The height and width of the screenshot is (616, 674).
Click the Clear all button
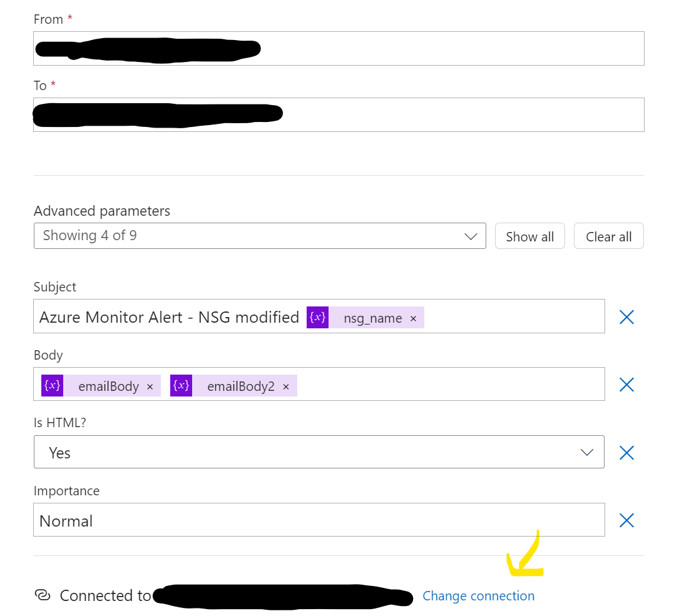pyautogui.click(x=608, y=236)
